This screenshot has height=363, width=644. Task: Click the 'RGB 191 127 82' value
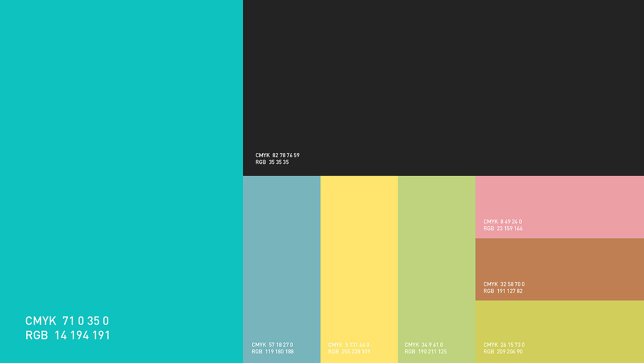pos(503,291)
